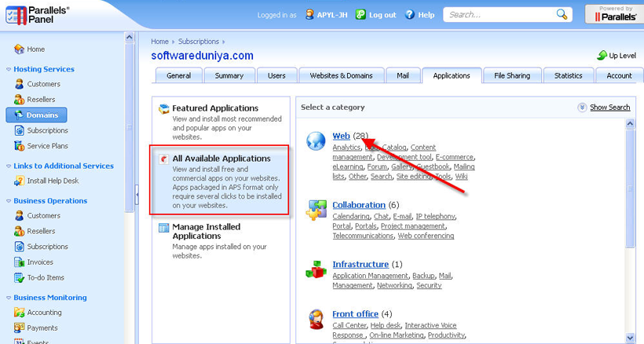Image resolution: width=644 pixels, height=344 pixels.
Task: Collapse the Business Operations section
Action: click(x=9, y=201)
